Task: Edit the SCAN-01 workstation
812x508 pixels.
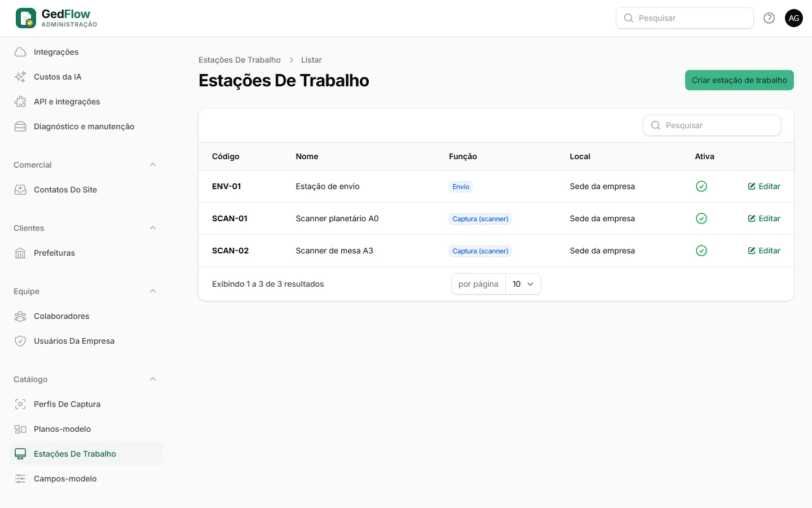Action: coord(764,218)
